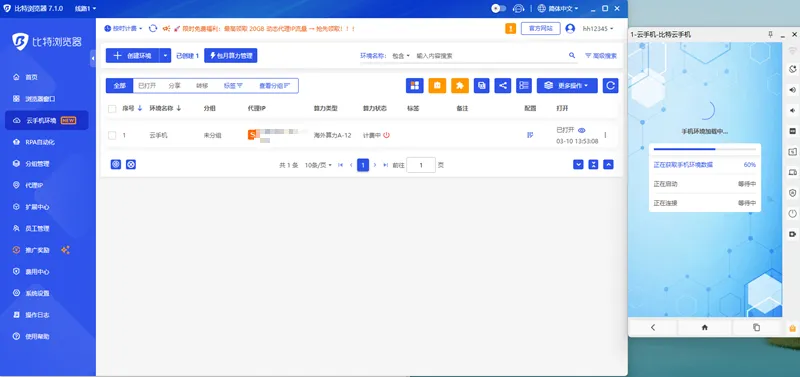
Task: Click the 扩展中心 sidebar icon
Action: point(16,207)
